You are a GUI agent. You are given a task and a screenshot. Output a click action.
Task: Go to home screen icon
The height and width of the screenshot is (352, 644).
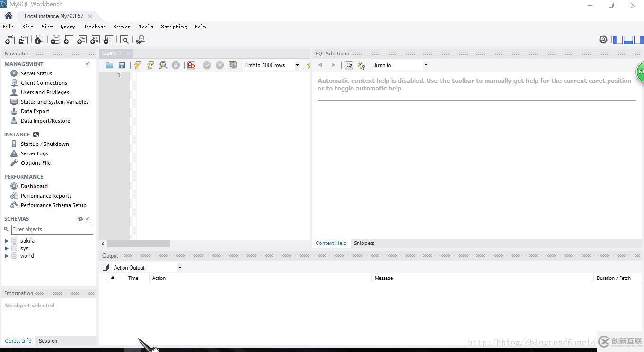[x=9, y=16]
